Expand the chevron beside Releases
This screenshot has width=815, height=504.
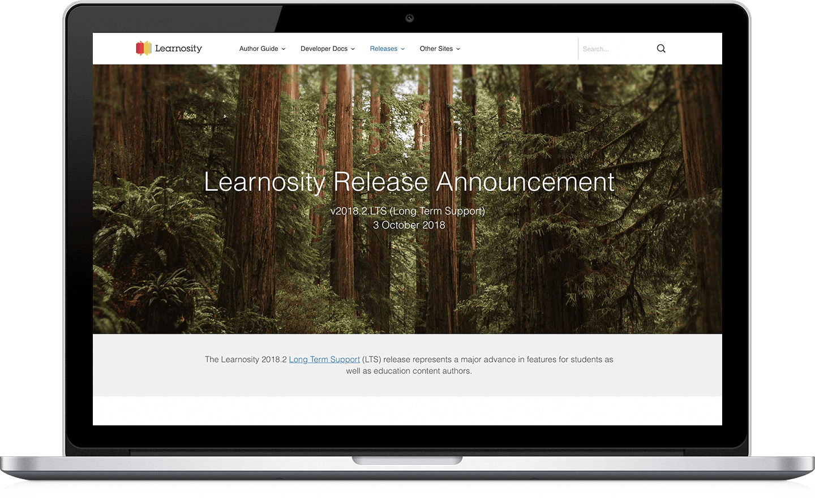(402, 49)
